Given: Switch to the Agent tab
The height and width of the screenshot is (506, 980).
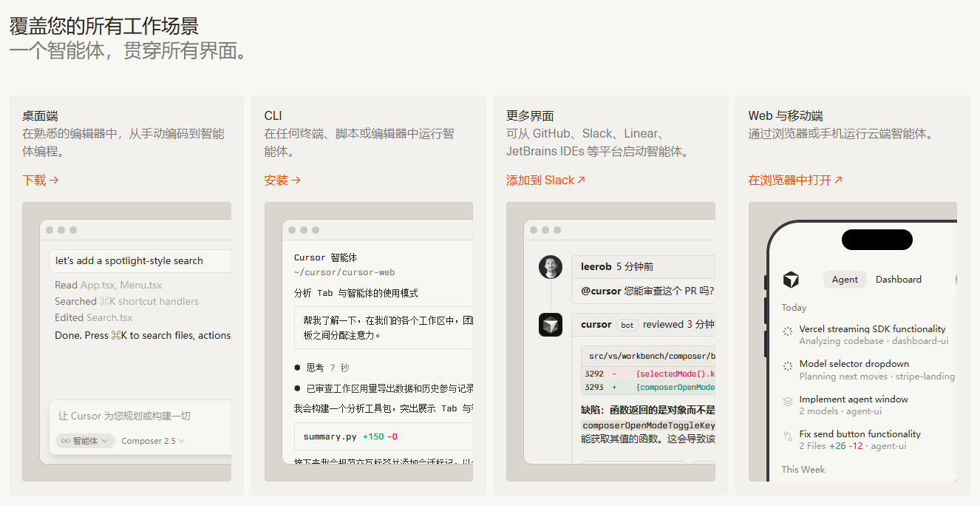Looking at the screenshot, I should (x=845, y=280).
